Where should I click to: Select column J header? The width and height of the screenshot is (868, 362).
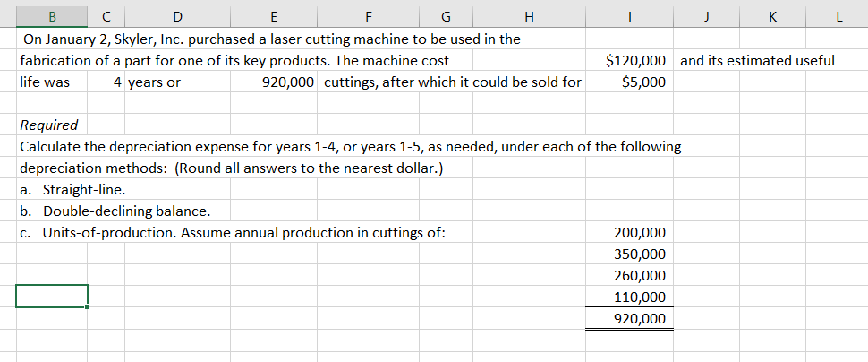[706, 17]
